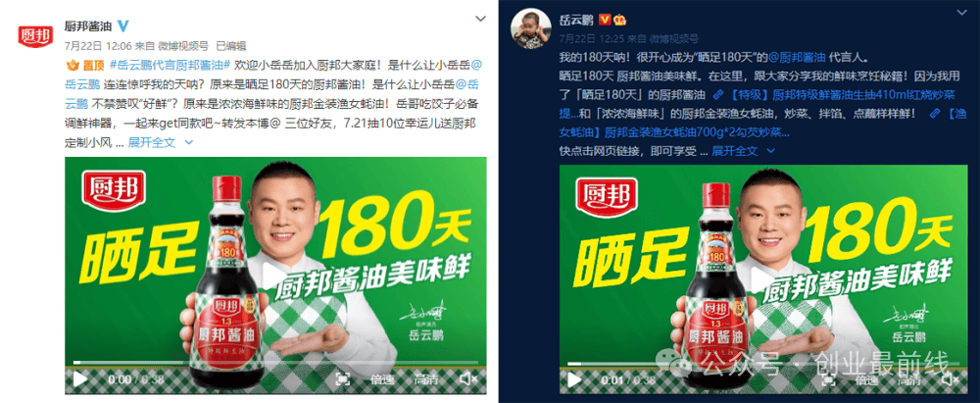Unmute the left video's speaker icon
The width and height of the screenshot is (980, 403).
pos(468,378)
